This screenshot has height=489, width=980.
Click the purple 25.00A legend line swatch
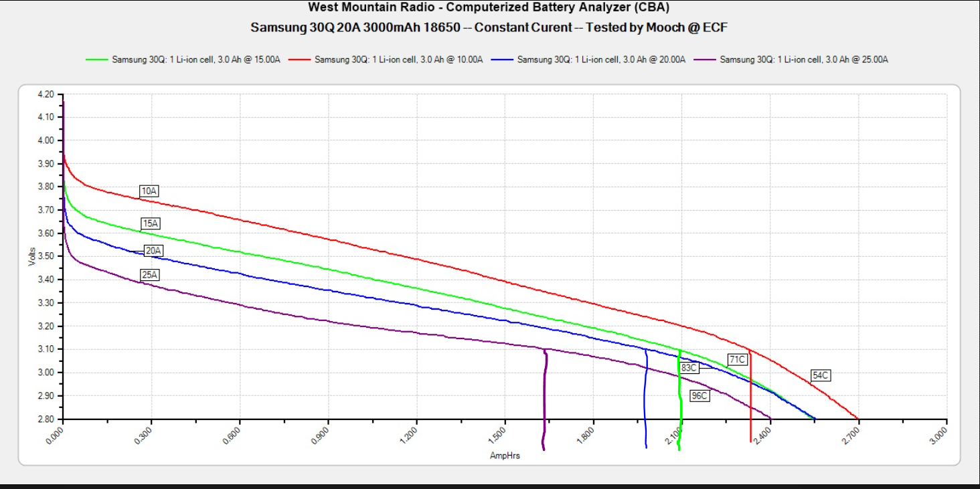(706, 60)
